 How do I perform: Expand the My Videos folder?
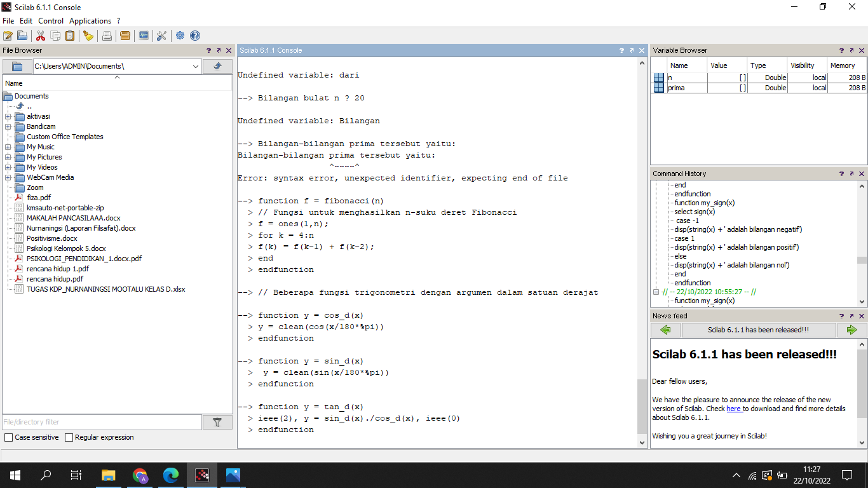pyautogui.click(x=8, y=167)
